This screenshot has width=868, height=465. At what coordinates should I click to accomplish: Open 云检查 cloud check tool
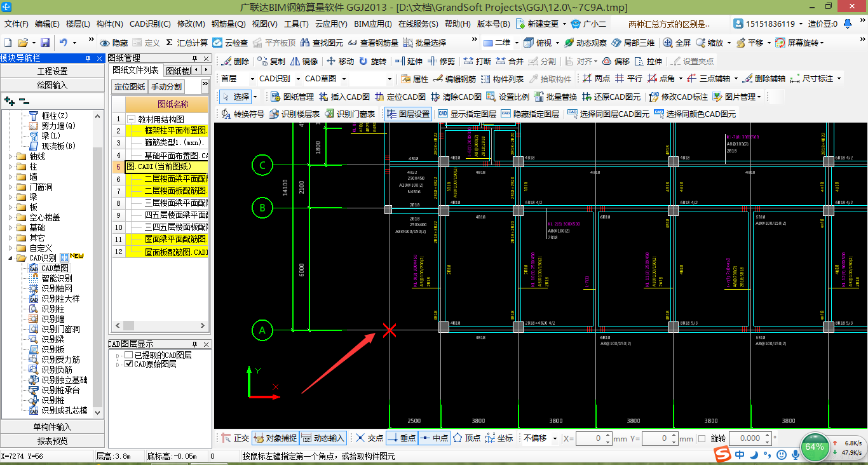pos(230,43)
